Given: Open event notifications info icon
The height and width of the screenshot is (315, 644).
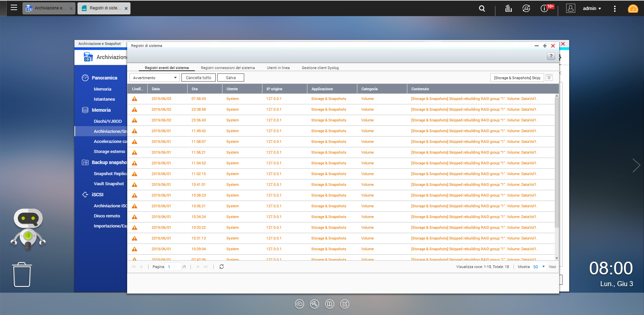Looking at the screenshot, I should coord(544,8).
